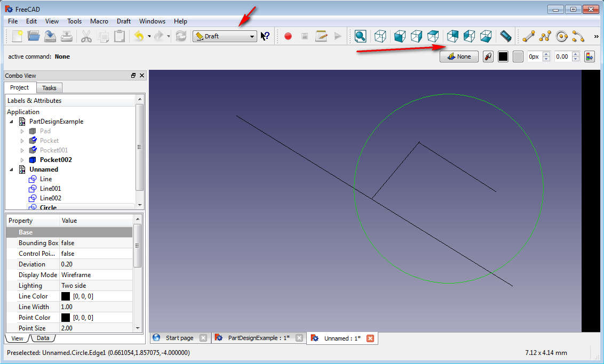
Task: Open the File menu
Action: pyautogui.click(x=13, y=21)
